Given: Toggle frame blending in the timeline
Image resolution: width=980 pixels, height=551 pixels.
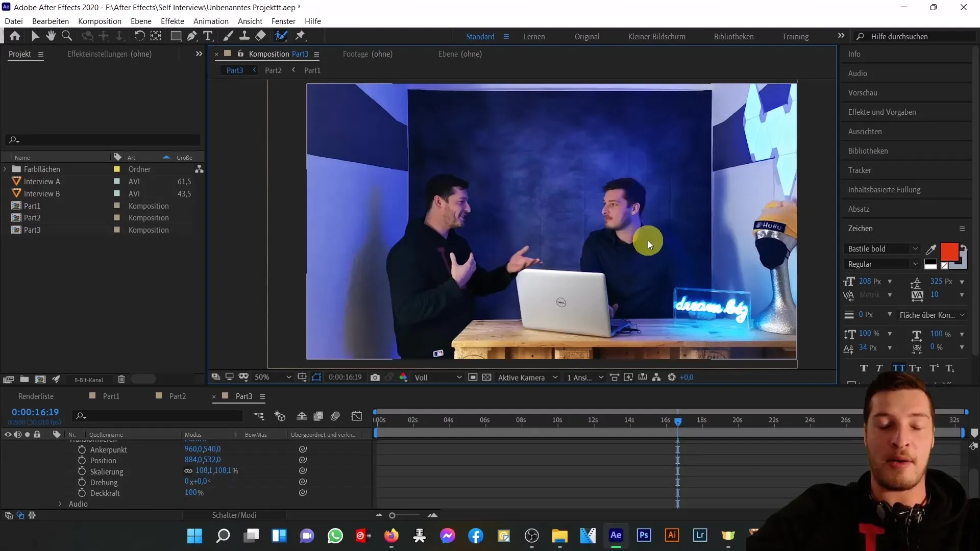Looking at the screenshot, I should [318, 416].
